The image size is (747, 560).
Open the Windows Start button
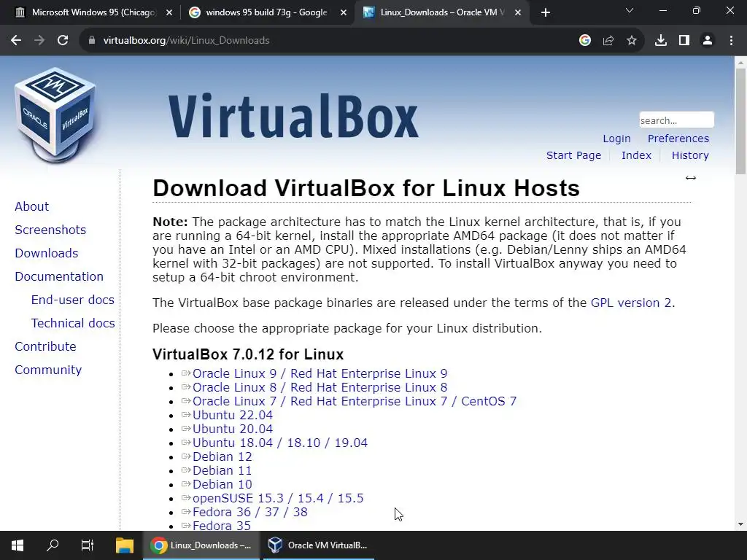[x=18, y=545]
